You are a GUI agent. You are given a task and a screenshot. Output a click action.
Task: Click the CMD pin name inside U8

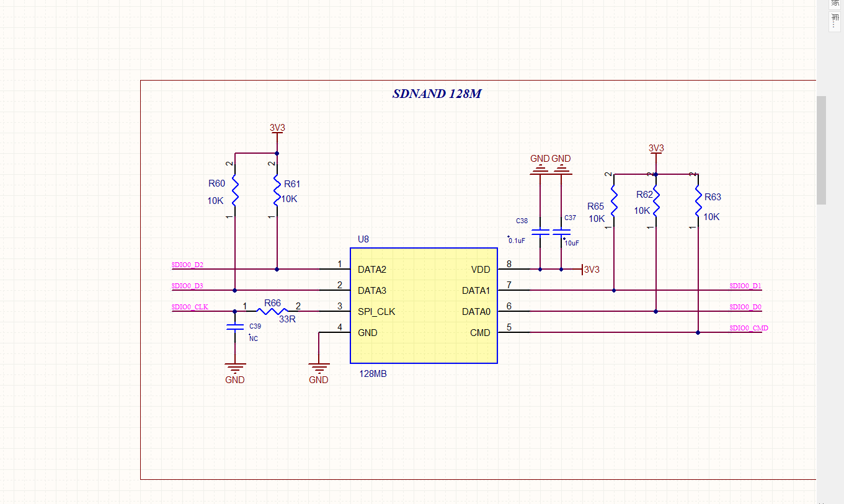[480, 333]
